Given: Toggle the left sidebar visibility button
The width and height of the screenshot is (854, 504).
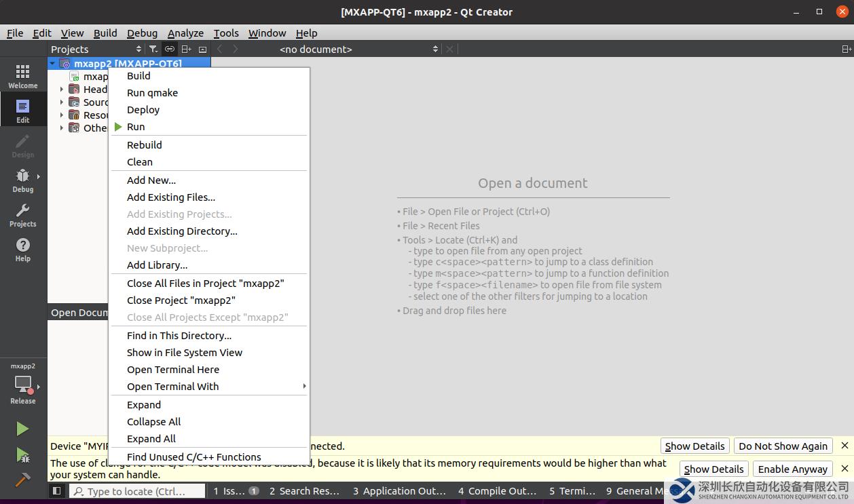Looking at the screenshot, I should (57, 490).
